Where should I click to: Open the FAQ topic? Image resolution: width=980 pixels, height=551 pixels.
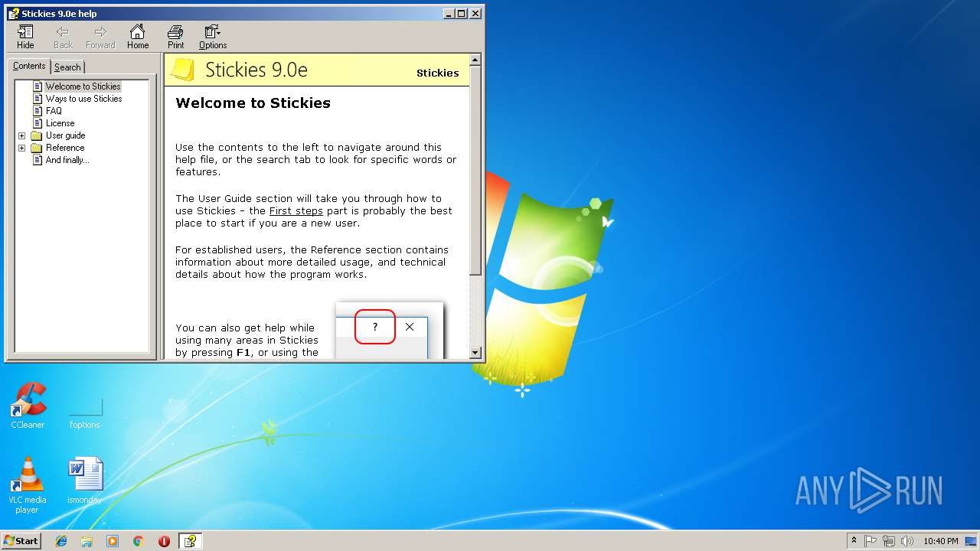(x=54, y=111)
